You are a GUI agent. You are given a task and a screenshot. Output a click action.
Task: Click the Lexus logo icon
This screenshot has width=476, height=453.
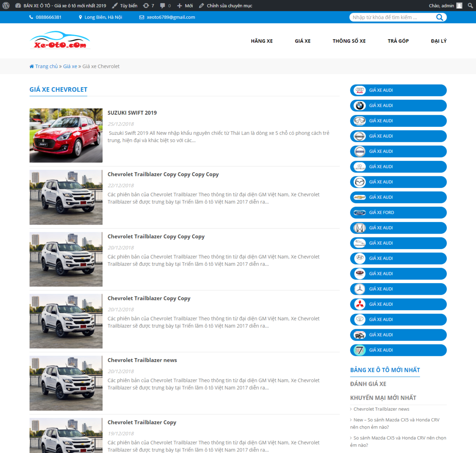360,167
